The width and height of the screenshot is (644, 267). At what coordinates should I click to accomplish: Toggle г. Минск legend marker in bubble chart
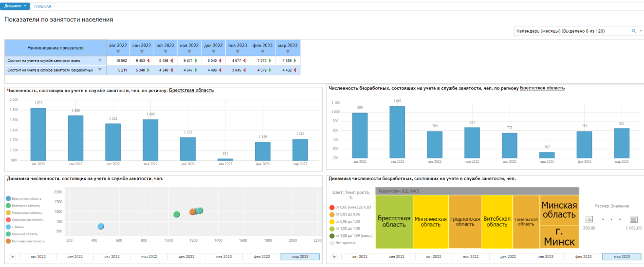click(x=9, y=227)
